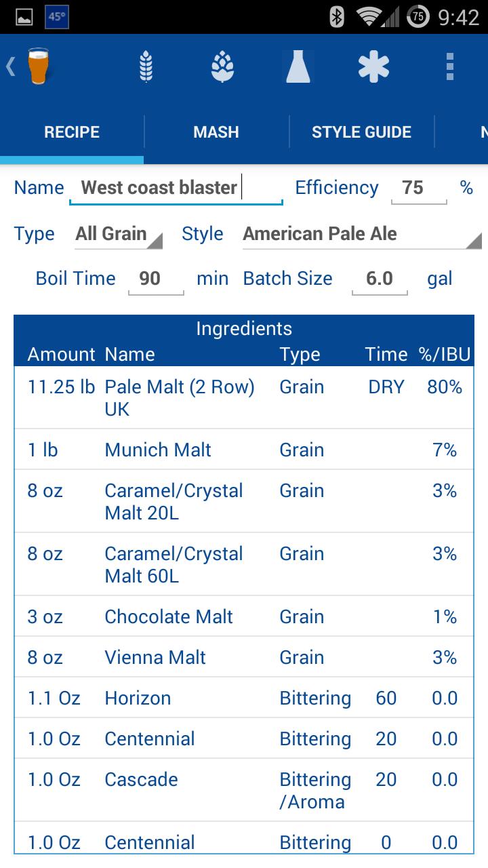The width and height of the screenshot is (488, 868).
Task: Tap the picture notification icon
Action: tap(24, 17)
